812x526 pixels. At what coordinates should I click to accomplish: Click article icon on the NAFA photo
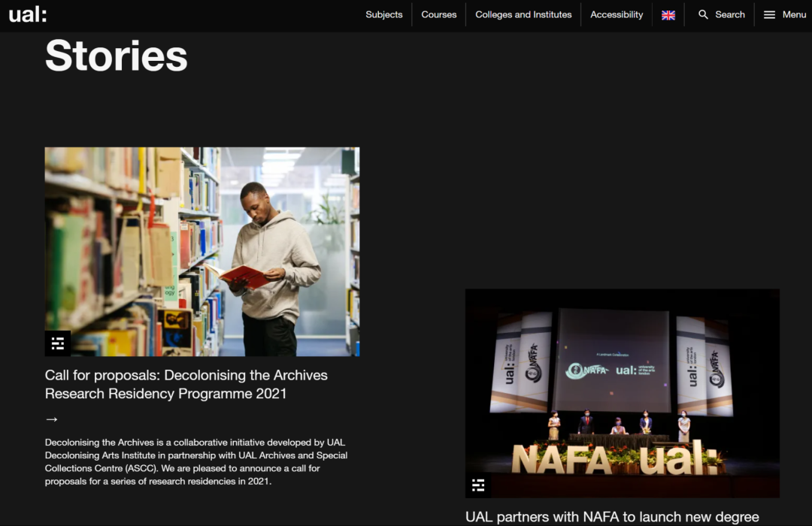point(478,485)
